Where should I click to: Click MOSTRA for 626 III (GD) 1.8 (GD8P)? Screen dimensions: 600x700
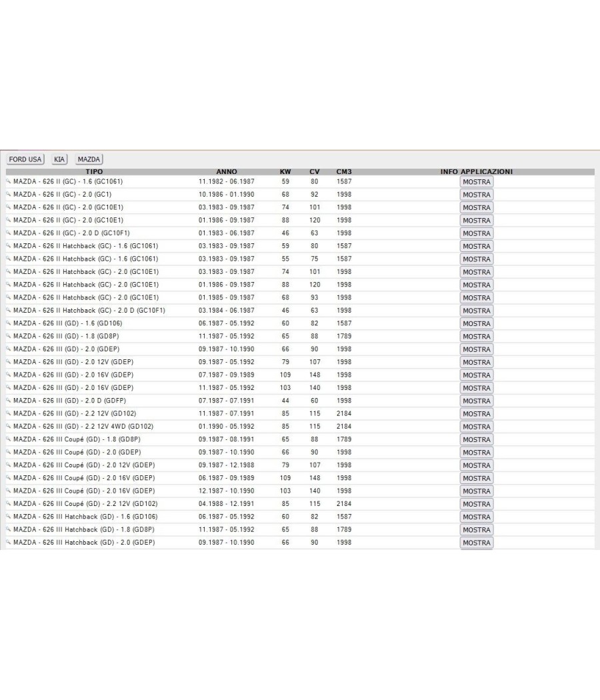pos(477,337)
